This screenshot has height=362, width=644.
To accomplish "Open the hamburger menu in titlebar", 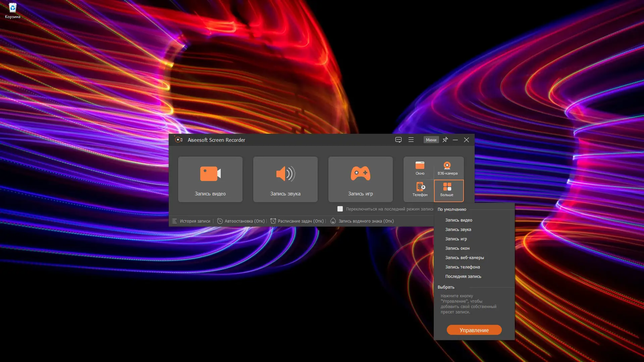I will tap(411, 140).
